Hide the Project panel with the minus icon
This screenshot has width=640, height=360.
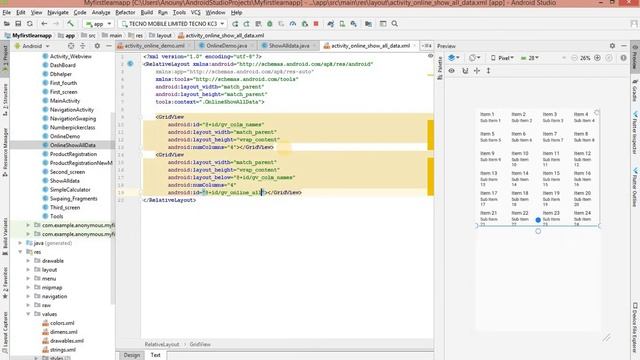click(x=109, y=46)
